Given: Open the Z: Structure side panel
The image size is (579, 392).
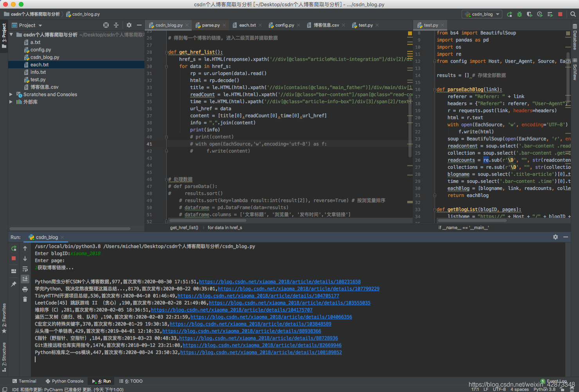Looking at the screenshot, I should pyautogui.click(x=4, y=356).
